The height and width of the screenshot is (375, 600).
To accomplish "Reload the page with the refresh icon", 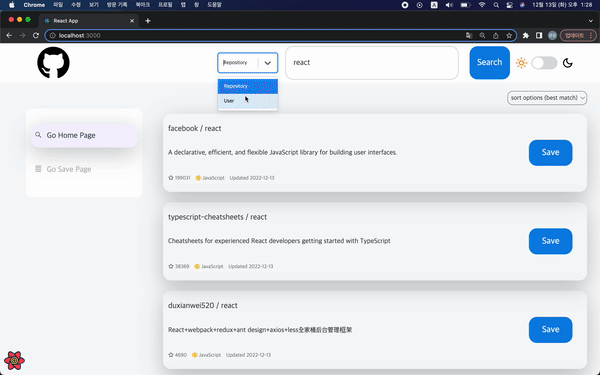I will click(x=36, y=35).
